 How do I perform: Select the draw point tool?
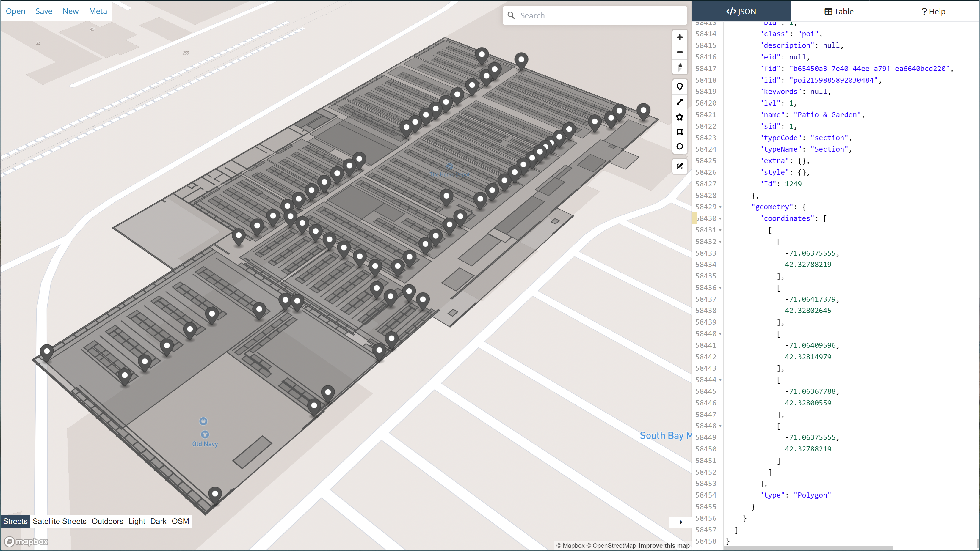click(x=680, y=86)
